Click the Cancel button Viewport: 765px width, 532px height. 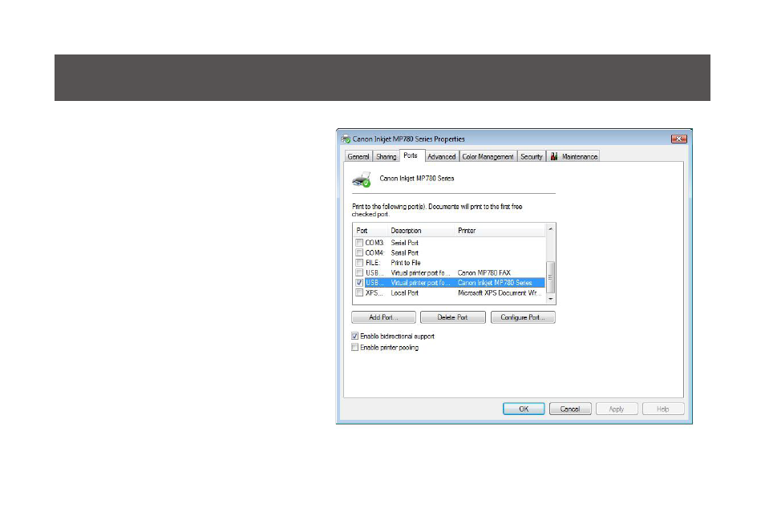(570, 409)
